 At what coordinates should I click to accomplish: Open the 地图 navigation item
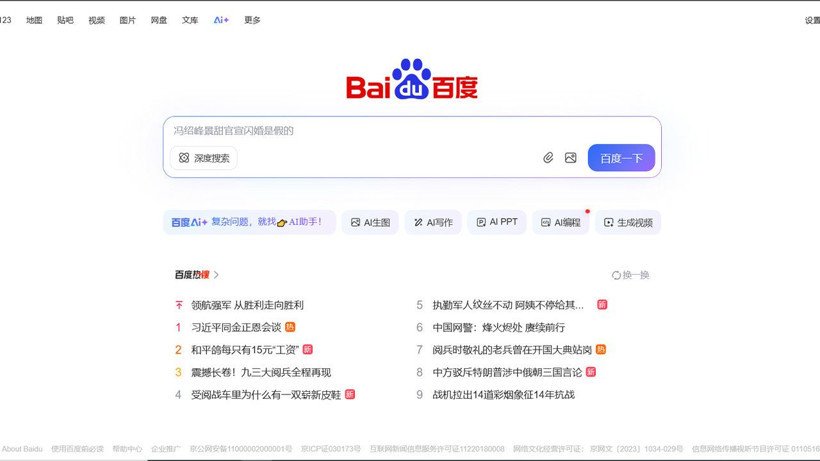pyautogui.click(x=34, y=20)
